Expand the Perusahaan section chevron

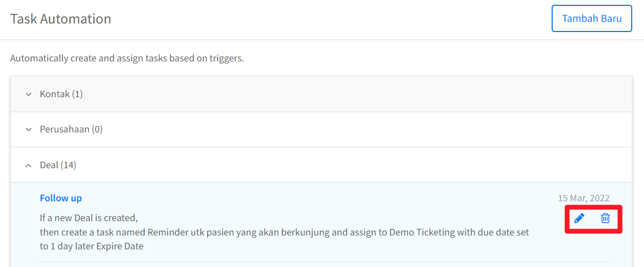click(x=29, y=130)
